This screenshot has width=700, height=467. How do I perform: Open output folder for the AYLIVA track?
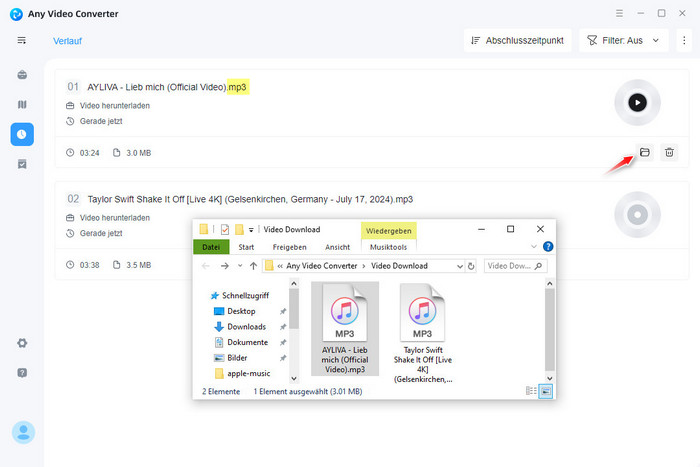644,152
